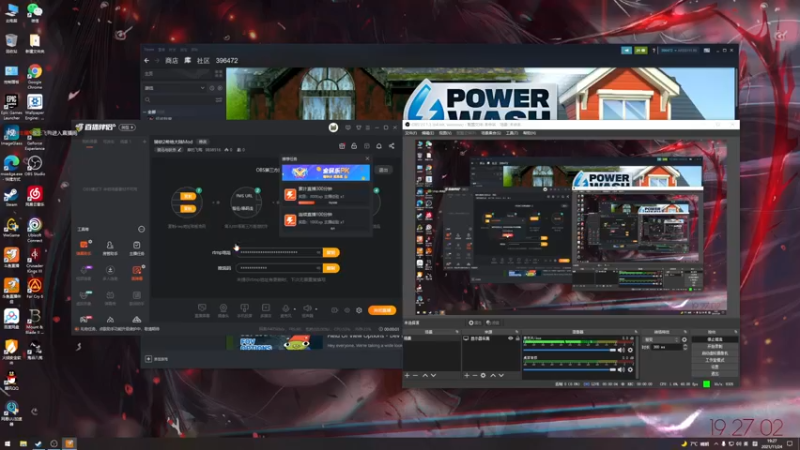Adjust first OBS mixer volume slider
The image size is (800, 450).
569,351
